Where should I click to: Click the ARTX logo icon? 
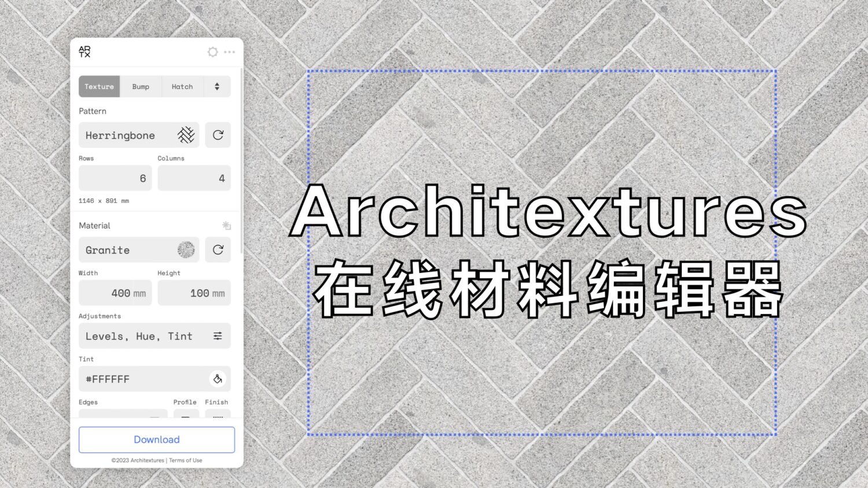pyautogui.click(x=84, y=52)
